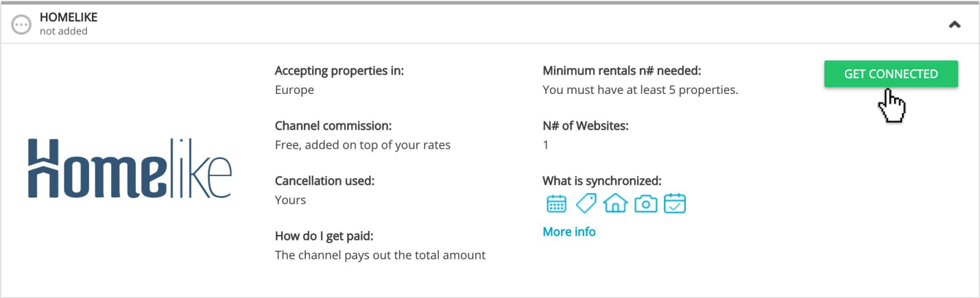Screen dimensions: 980x298
Task: Click the house property details icon
Action: point(615,203)
